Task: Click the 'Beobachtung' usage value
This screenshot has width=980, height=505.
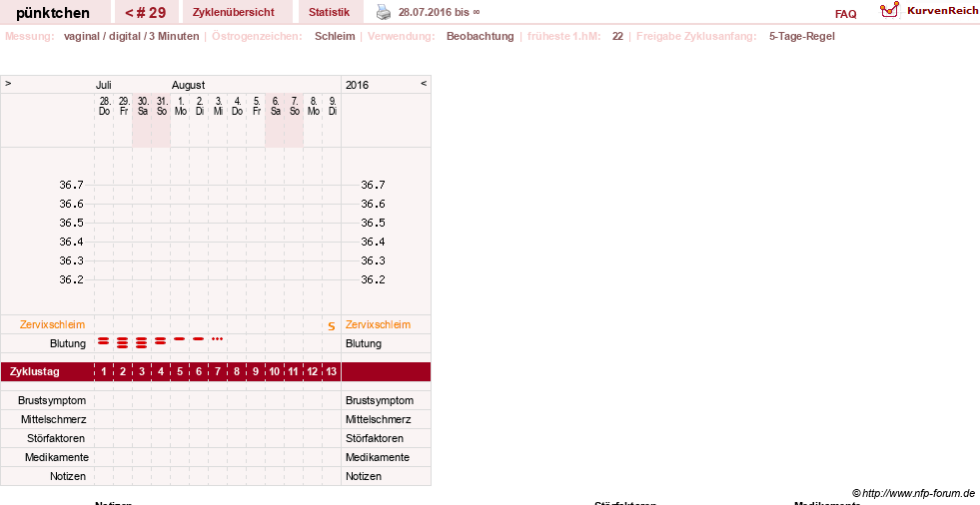Action: pos(480,36)
